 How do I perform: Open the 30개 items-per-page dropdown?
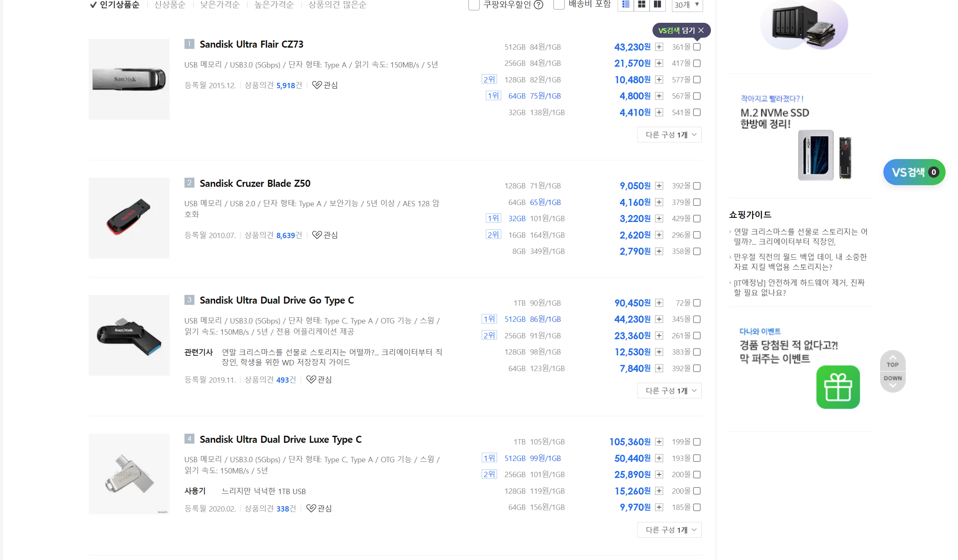687,5
